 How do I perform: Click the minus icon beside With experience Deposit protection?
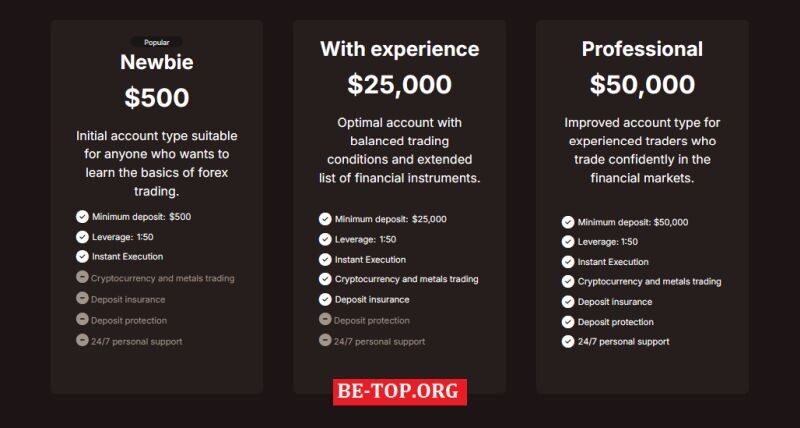(x=325, y=319)
